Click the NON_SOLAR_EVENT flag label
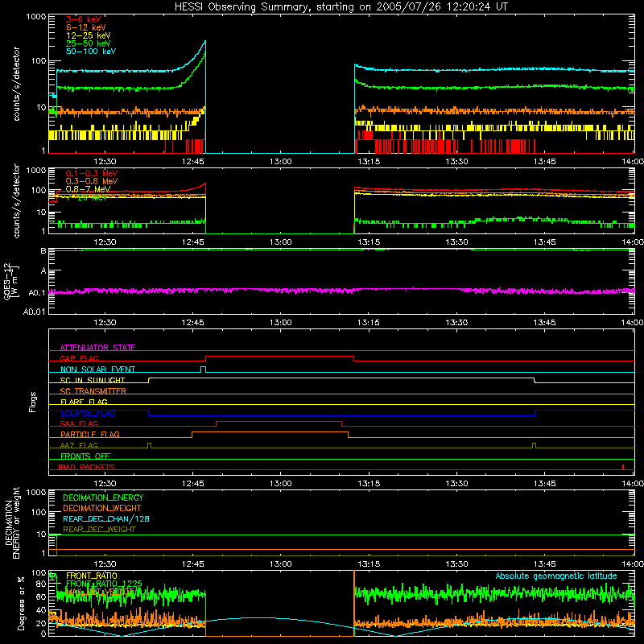Viewport: 644px width, 644px height. 97,369
